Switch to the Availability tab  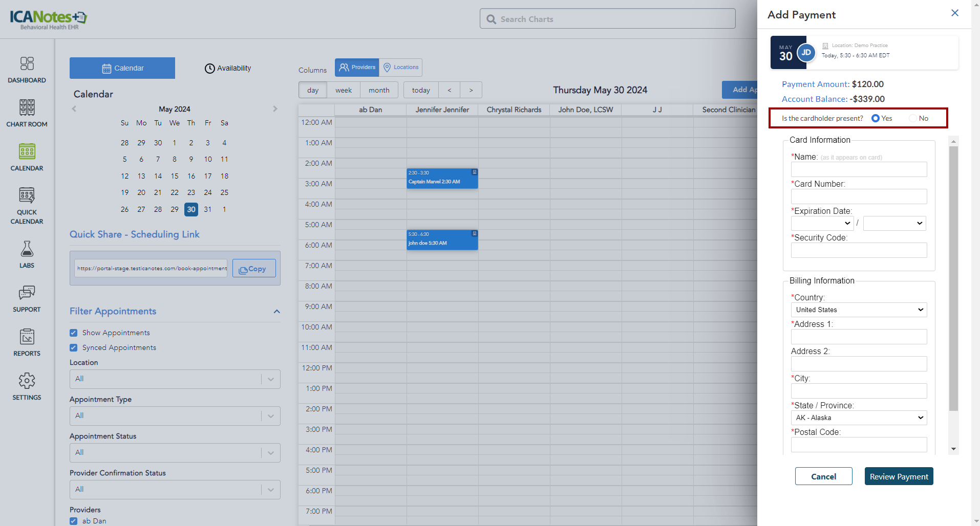click(228, 68)
